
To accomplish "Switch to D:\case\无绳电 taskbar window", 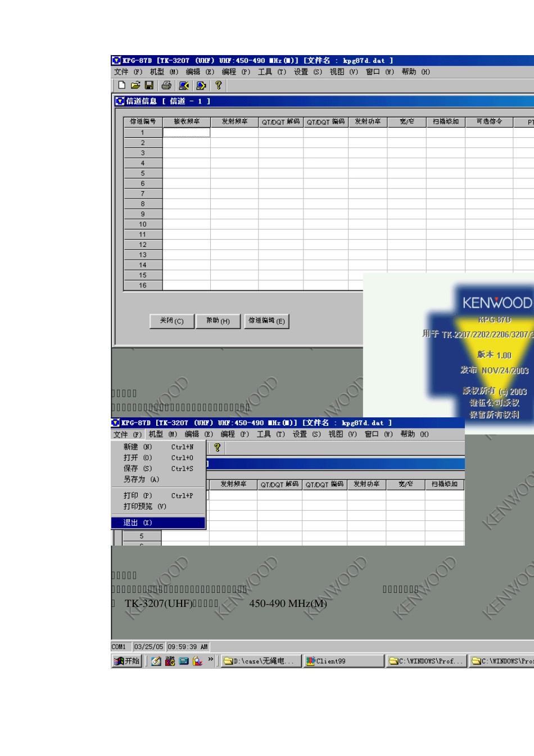I will [x=260, y=661].
